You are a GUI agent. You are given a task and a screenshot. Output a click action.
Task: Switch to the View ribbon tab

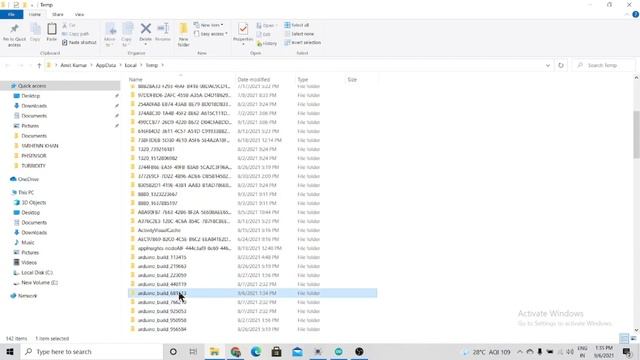(x=79, y=14)
